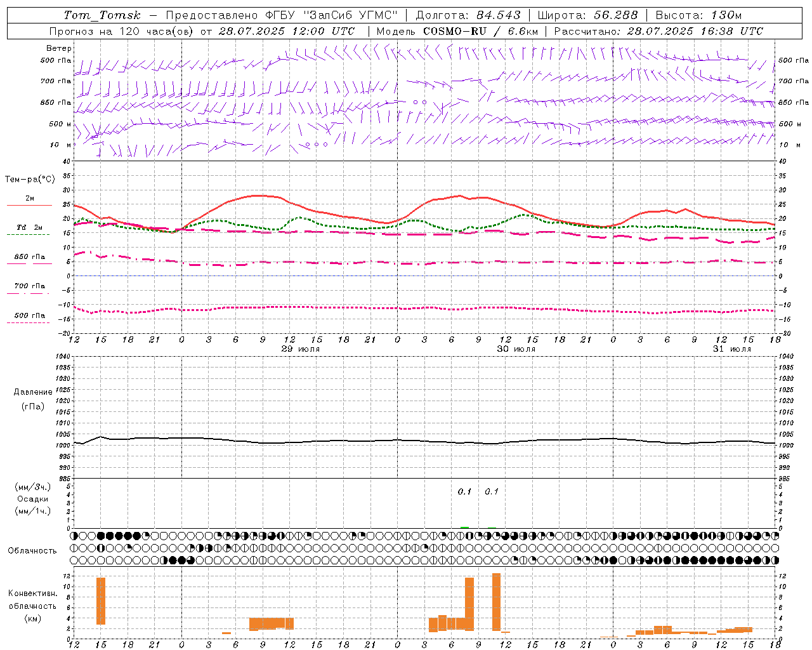812x650 pixels.
Task: Click the 'Предоставлено ФГБУ "ЗапСиб УГМС"' provider text
Action: [x=282, y=15]
